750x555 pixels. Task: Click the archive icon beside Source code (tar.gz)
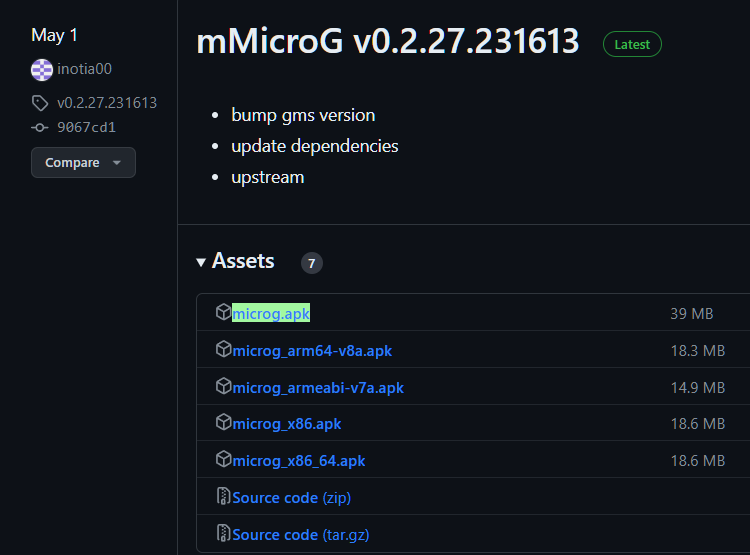223,533
